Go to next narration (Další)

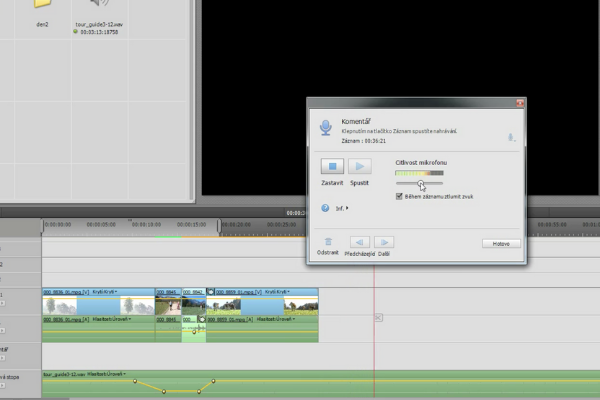coord(384,242)
